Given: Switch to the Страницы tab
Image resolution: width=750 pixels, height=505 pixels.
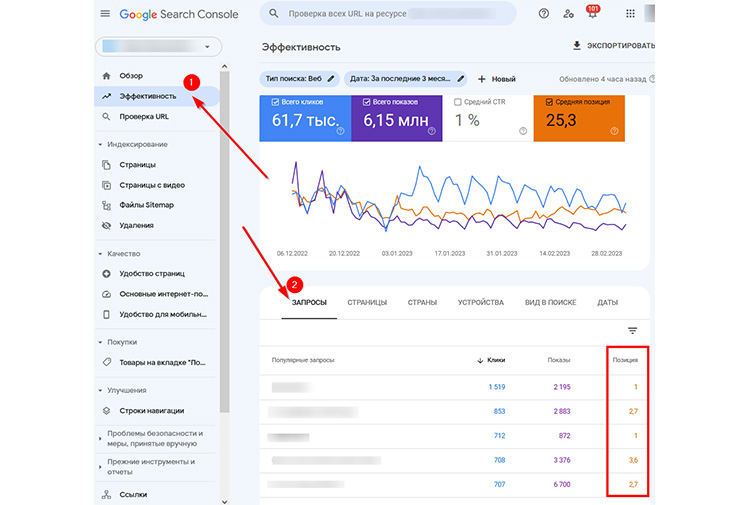Looking at the screenshot, I should point(367,302).
